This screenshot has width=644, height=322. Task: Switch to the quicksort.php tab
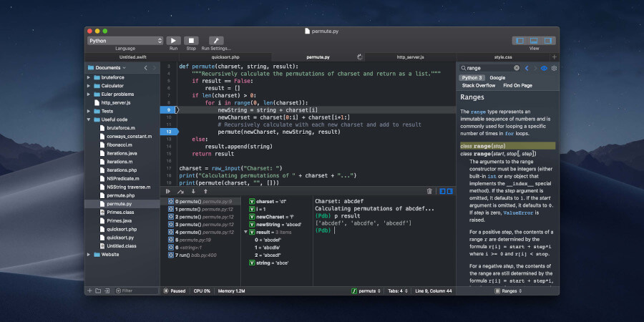pyautogui.click(x=225, y=57)
